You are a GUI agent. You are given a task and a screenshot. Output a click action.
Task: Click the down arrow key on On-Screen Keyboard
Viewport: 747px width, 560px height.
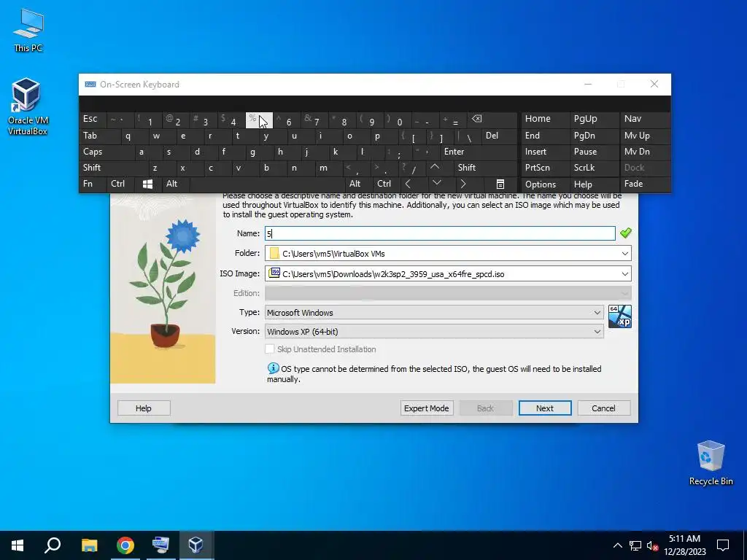[436, 184]
